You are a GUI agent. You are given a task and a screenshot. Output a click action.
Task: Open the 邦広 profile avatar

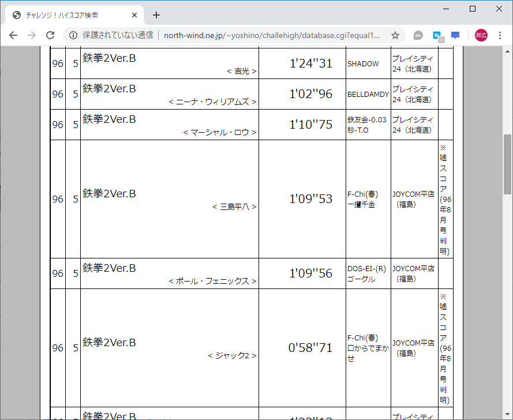coord(481,35)
